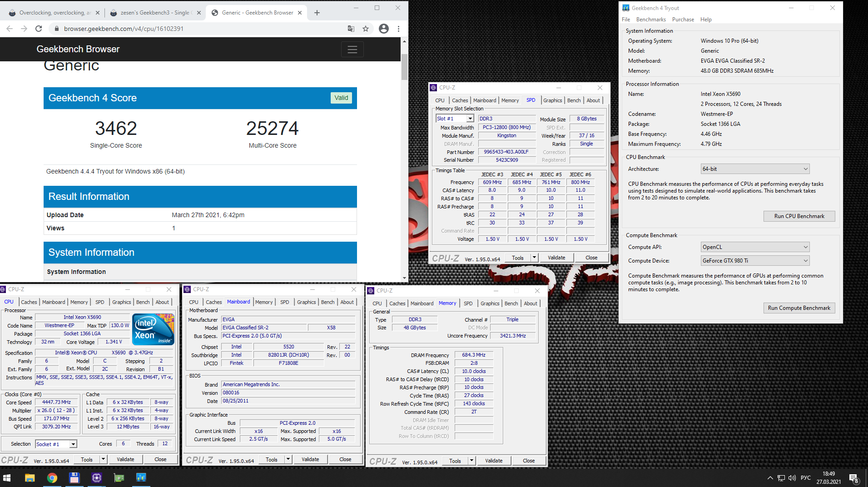The height and width of the screenshot is (487, 868).
Task: Open the floppy disk app on taskbar
Action: pos(74,477)
